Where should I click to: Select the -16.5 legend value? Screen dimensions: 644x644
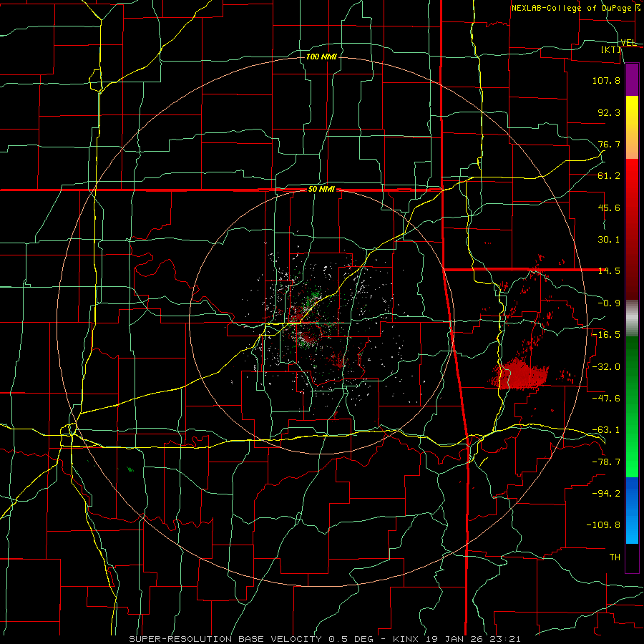pyautogui.click(x=606, y=335)
